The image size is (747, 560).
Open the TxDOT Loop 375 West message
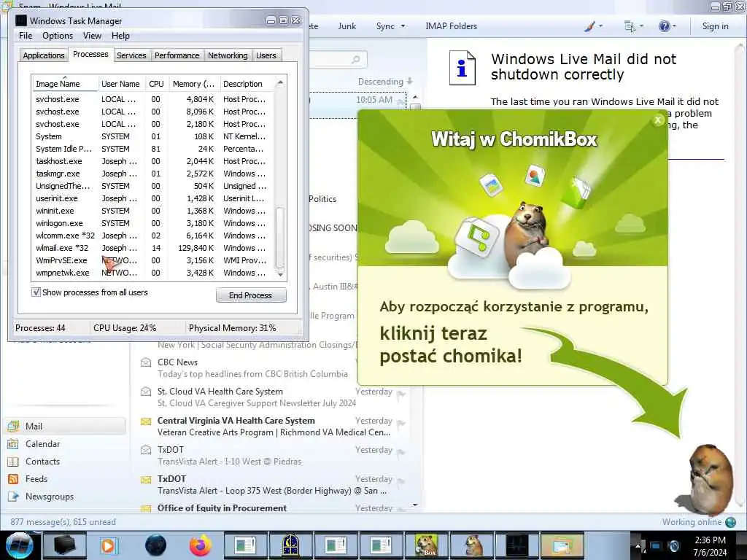coord(273,485)
